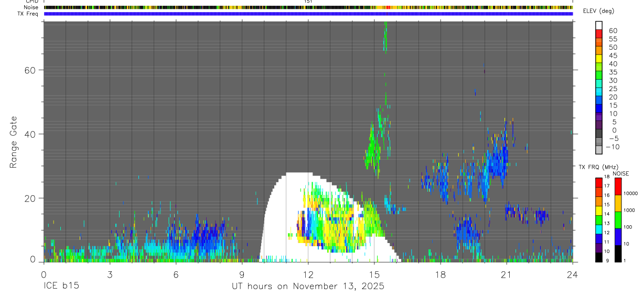Click the 'Noise' row label at top left
644x297 pixels.
[x=31, y=7]
